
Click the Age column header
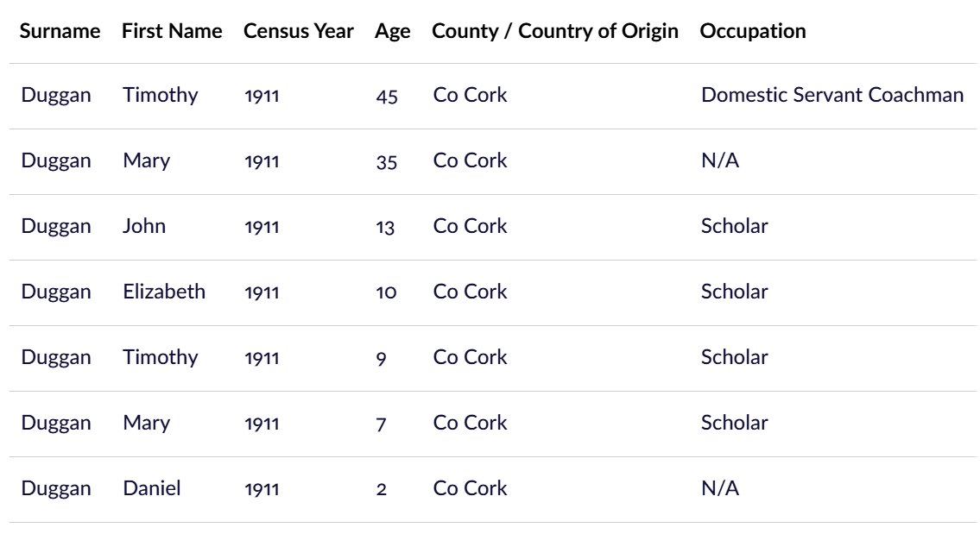[393, 31]
